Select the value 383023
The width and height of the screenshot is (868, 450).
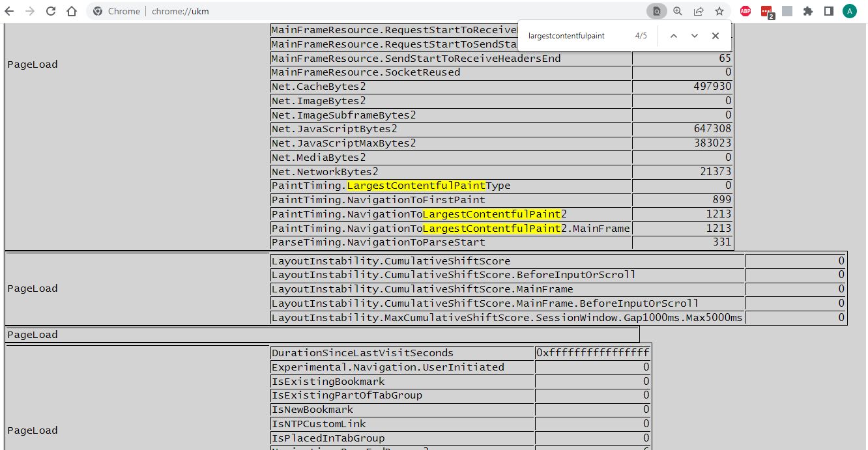coord(712,143)
